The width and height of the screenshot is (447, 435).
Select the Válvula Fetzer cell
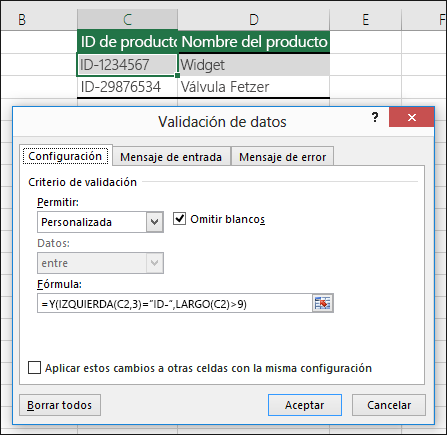254,87
